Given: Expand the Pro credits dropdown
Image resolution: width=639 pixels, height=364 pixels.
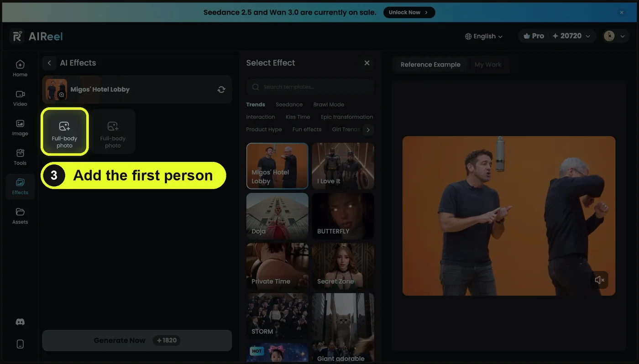Looking at the screenshot, I should pos(557,36).
